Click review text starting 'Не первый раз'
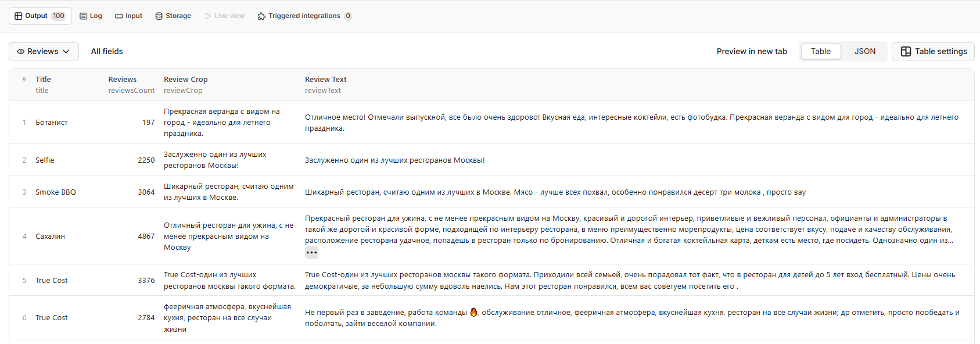 point(632,317)
